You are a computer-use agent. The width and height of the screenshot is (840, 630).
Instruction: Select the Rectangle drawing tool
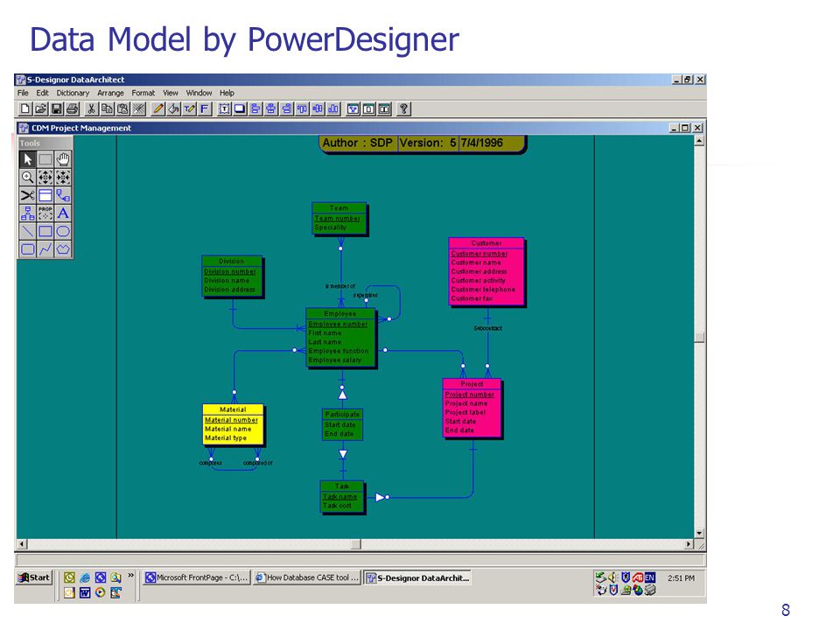pos(45,231)
